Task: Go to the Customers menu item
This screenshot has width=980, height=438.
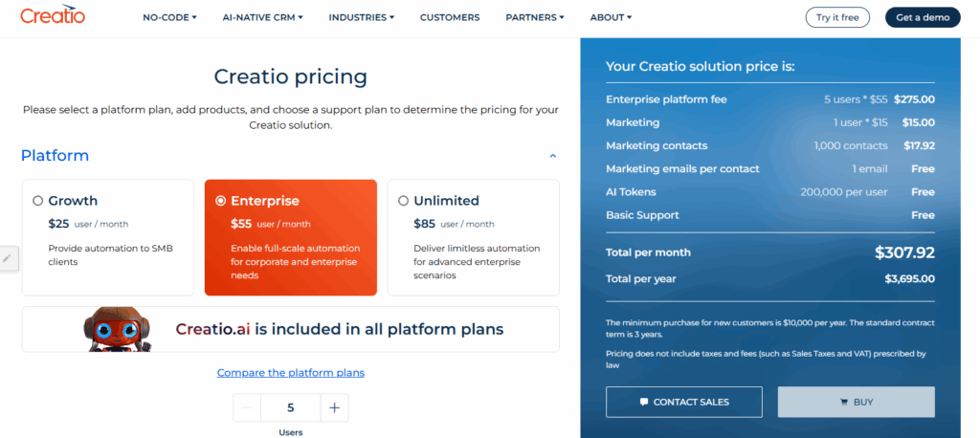Action: (x=450, y=17)
